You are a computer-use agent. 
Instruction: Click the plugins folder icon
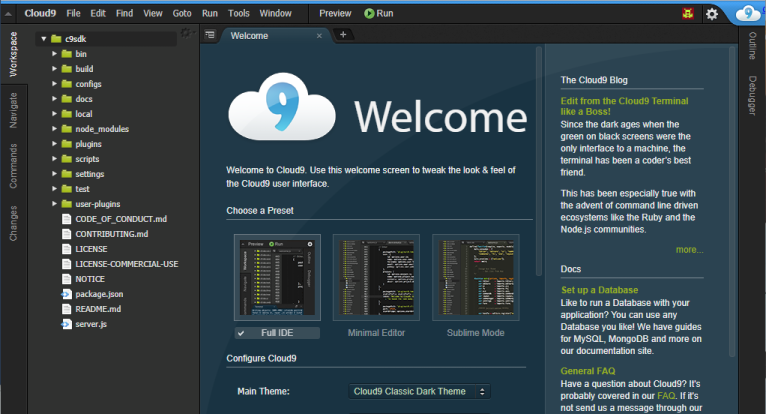67,144
